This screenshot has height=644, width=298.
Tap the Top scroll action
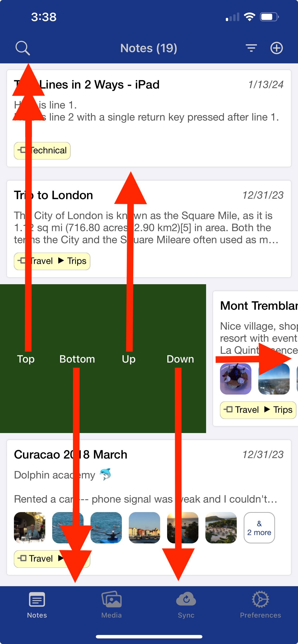[26, 359]
